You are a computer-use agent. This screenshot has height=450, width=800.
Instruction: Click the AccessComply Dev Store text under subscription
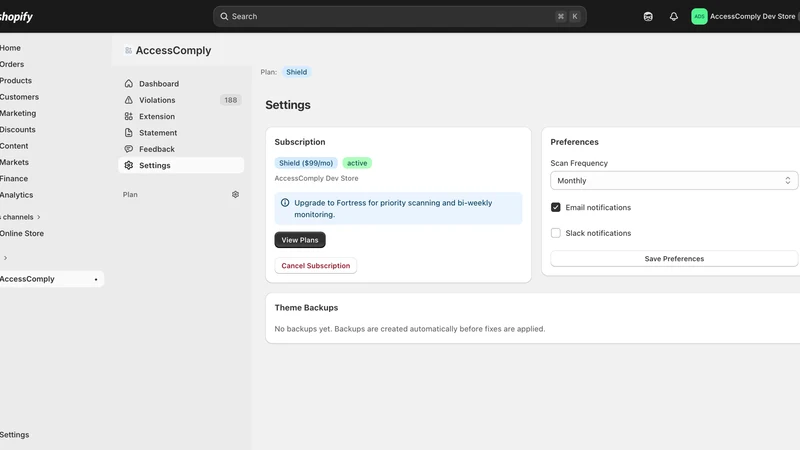coord(316,178)
